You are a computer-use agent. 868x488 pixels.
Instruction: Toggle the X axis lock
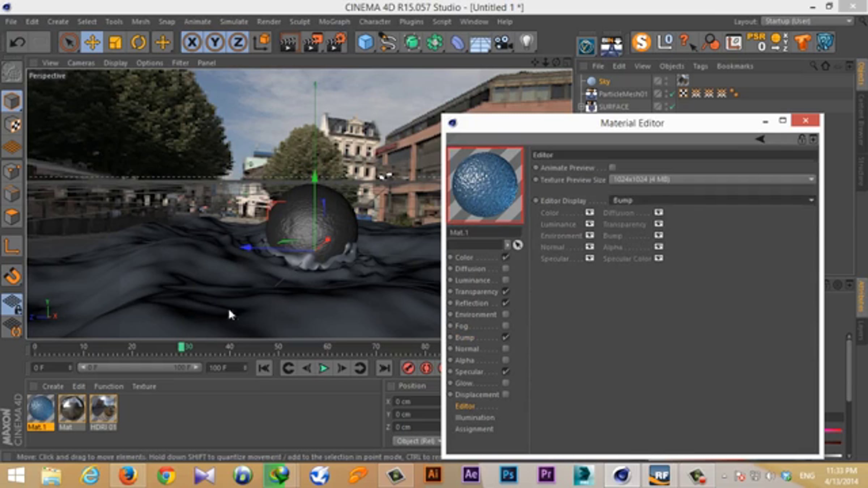coord(192,42)
